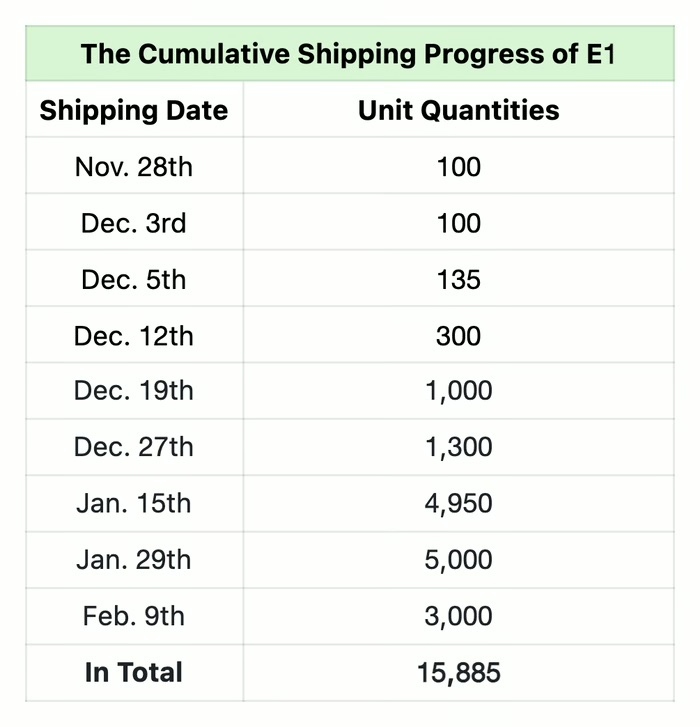700x727 pixels.
Task: Click the Jan. 15th date cell
Action: click(x=134, y=503)
